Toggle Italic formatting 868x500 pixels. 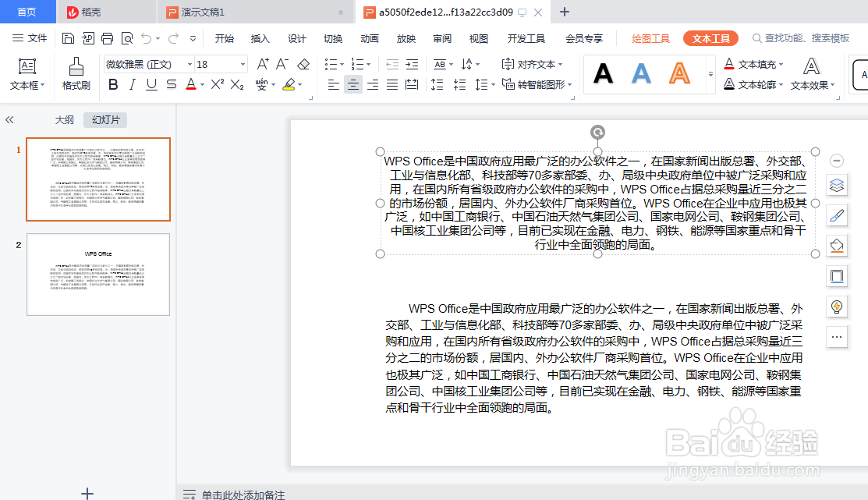click(x=133, y=85)
